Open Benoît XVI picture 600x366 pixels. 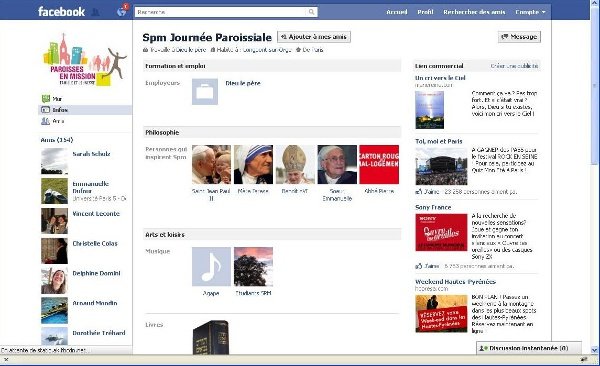pyautogui.click(x=295, y=165)
